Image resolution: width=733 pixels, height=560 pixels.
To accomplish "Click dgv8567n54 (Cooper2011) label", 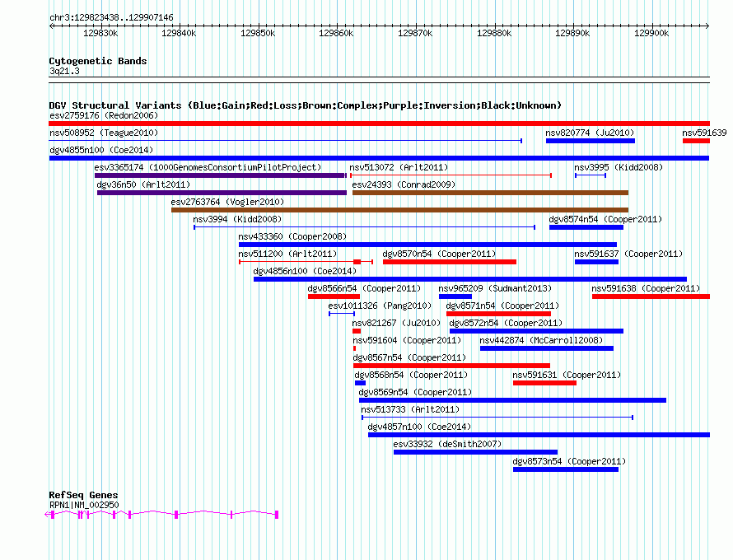I will [x=409, y=357].
